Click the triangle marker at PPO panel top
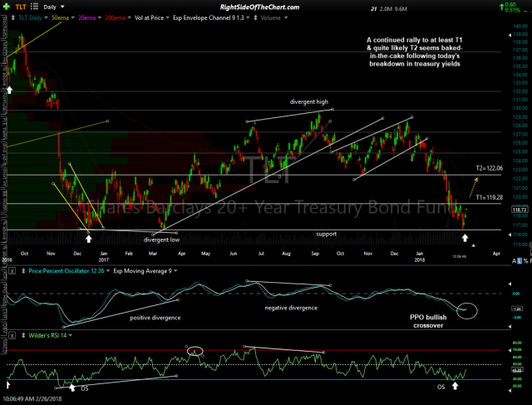Image resolution: width=532 pixels, height=405 pixels. [x=510, y=284]
